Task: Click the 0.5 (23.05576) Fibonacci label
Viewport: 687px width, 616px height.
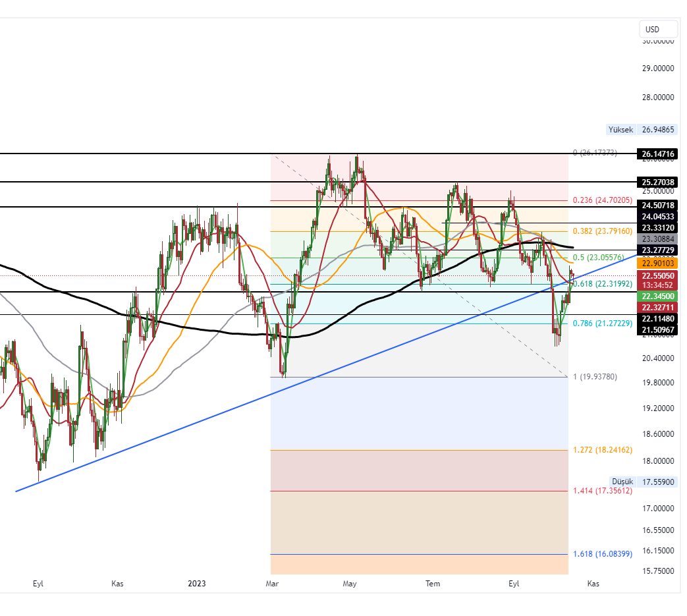Action: (x=598, y=258)
